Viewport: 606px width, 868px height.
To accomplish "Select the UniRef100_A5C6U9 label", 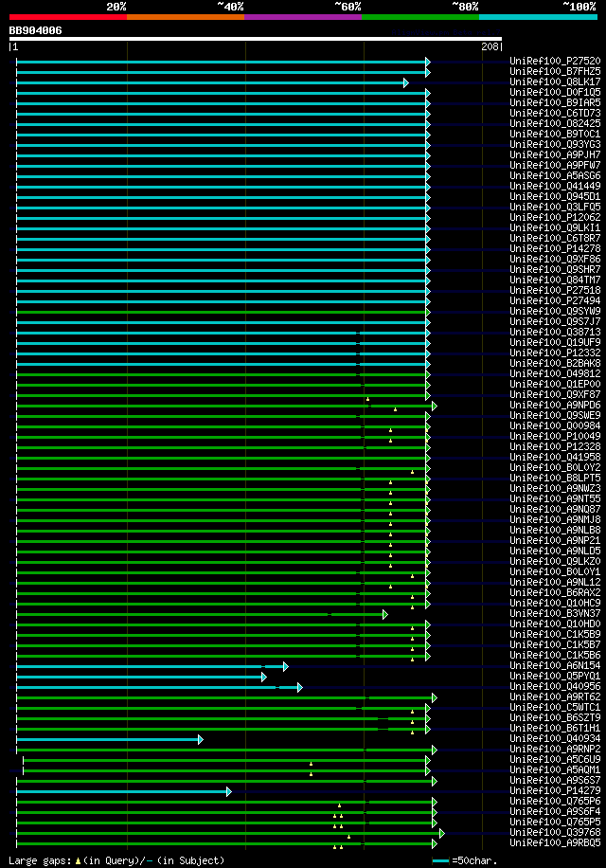I will click(555, 760).
